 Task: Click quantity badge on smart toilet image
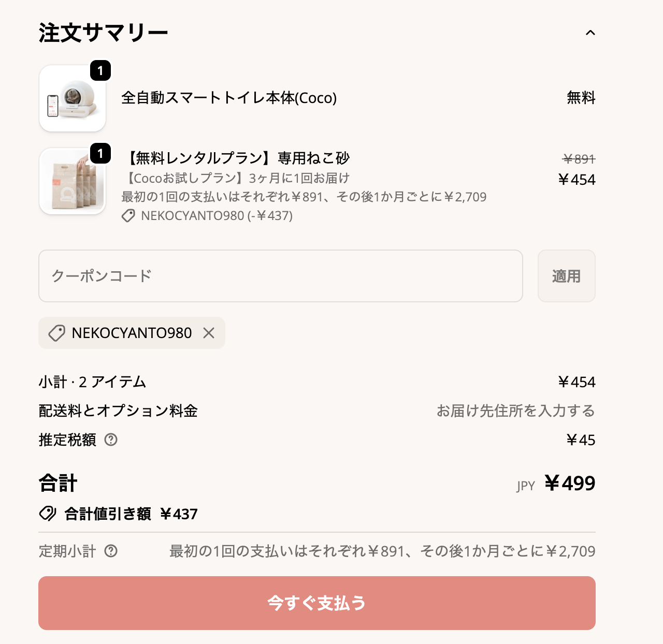tap(100, 70)
